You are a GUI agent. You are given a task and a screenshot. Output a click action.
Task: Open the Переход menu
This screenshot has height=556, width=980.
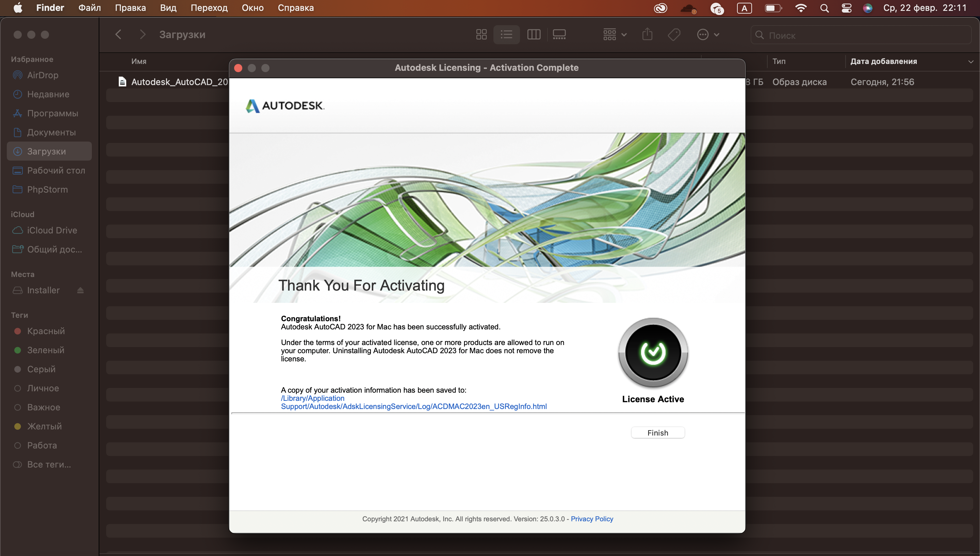[209, 7]
